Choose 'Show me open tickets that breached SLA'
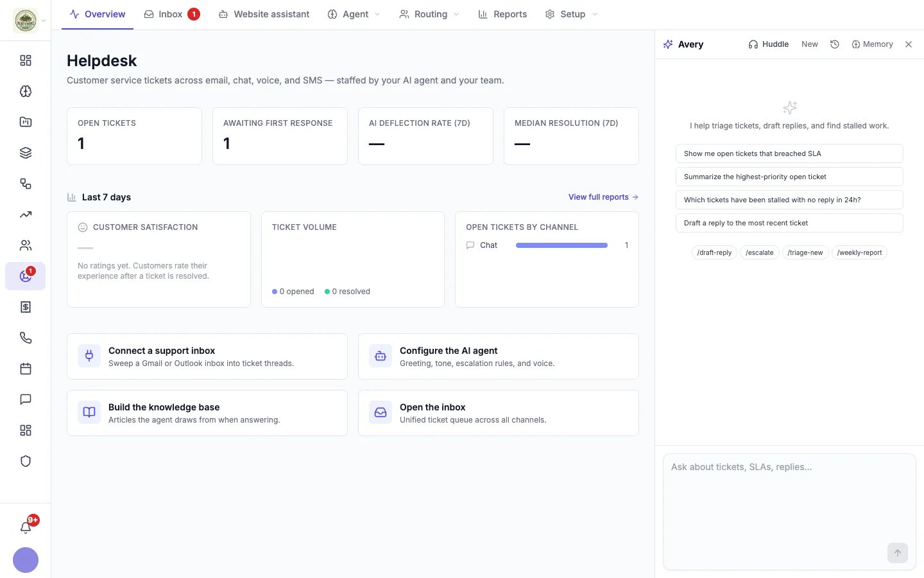924x578 pixels. click(x=789, y=153)
